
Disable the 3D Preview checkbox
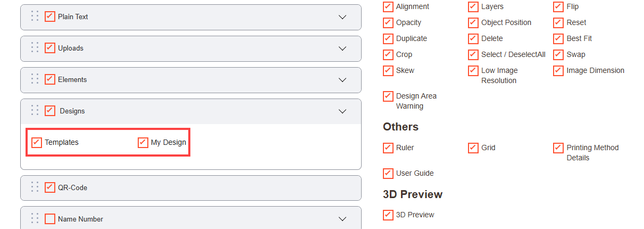click(x=388, y=215)
